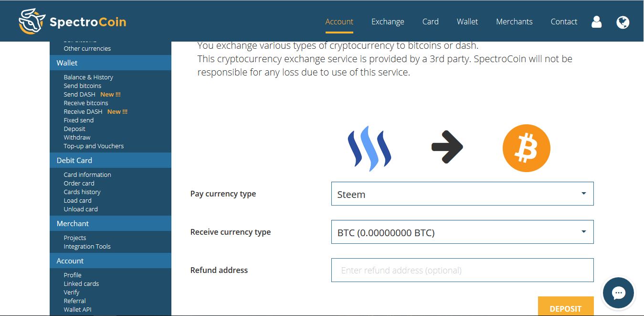Open the Card information sidebar link
The height and width of the screenshot is (316, 644).
click(87, 174)
